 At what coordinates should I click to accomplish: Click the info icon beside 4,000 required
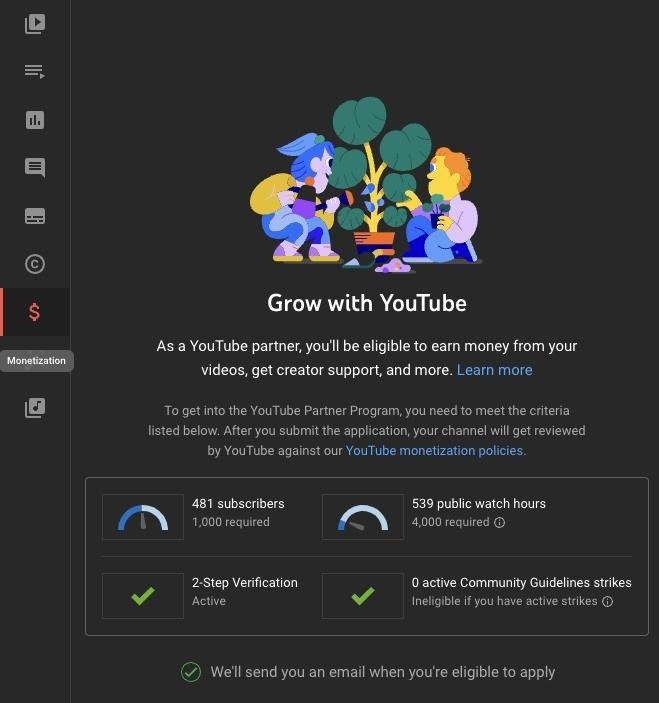point(499,522)
